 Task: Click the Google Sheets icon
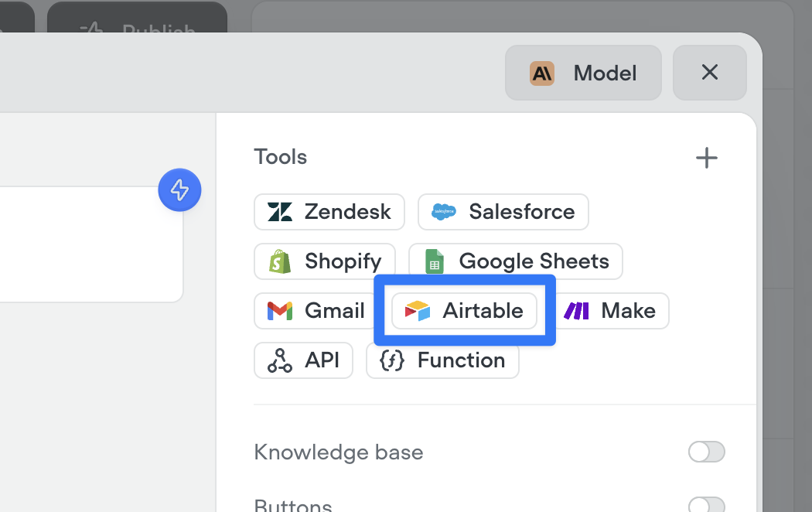pos(435,261)
